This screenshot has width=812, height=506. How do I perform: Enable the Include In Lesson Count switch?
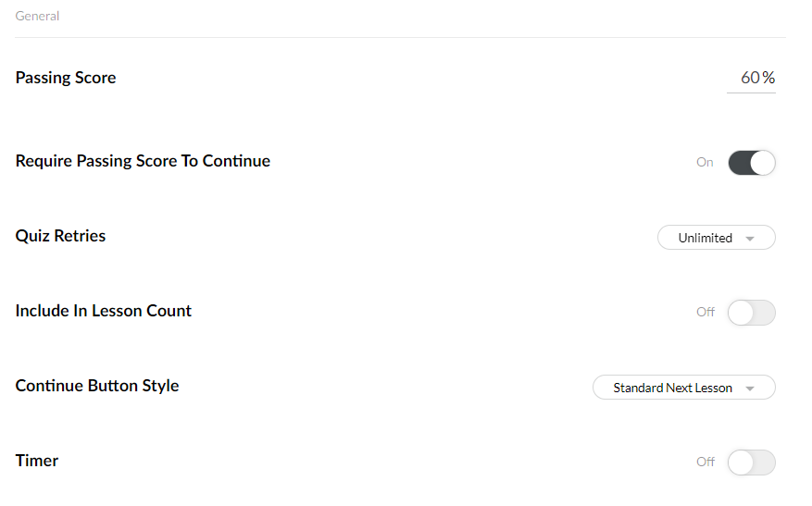(x=751, y=313)
